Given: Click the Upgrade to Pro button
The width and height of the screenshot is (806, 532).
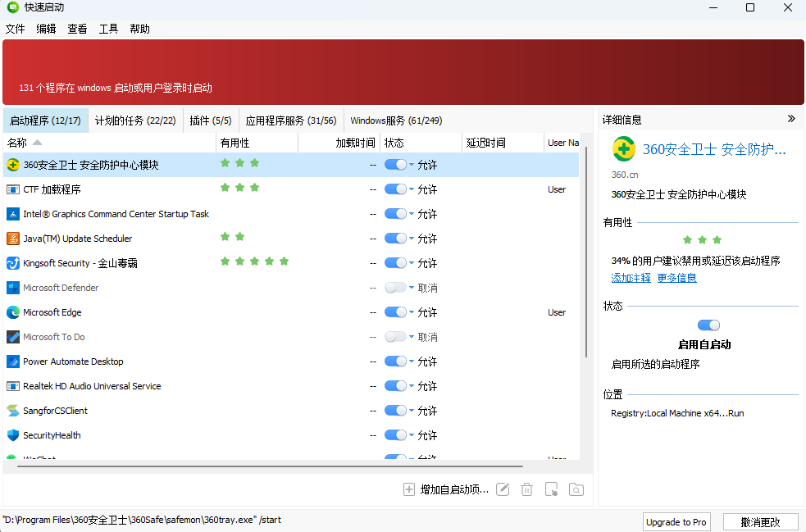Looking at the screenshot, I should (676, 521).
